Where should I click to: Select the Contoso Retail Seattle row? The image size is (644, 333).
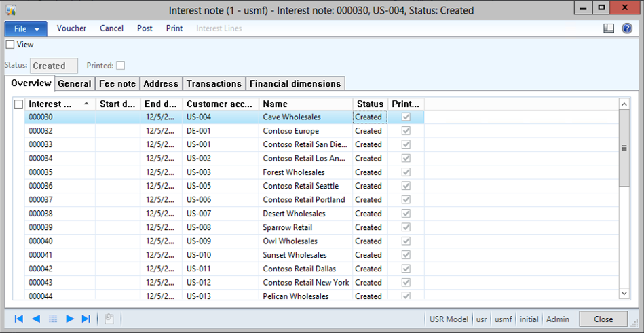[300, 186]
